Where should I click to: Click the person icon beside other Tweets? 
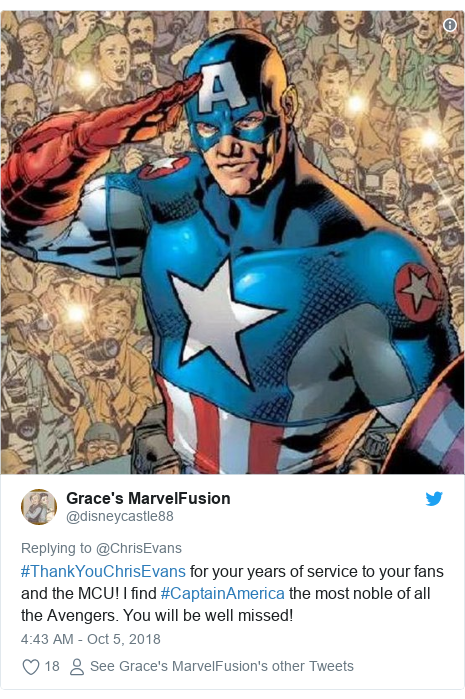coord(77,666)
